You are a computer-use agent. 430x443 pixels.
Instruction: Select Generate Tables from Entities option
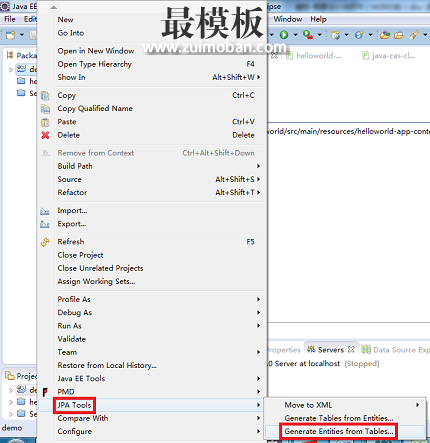click(339, 418)
